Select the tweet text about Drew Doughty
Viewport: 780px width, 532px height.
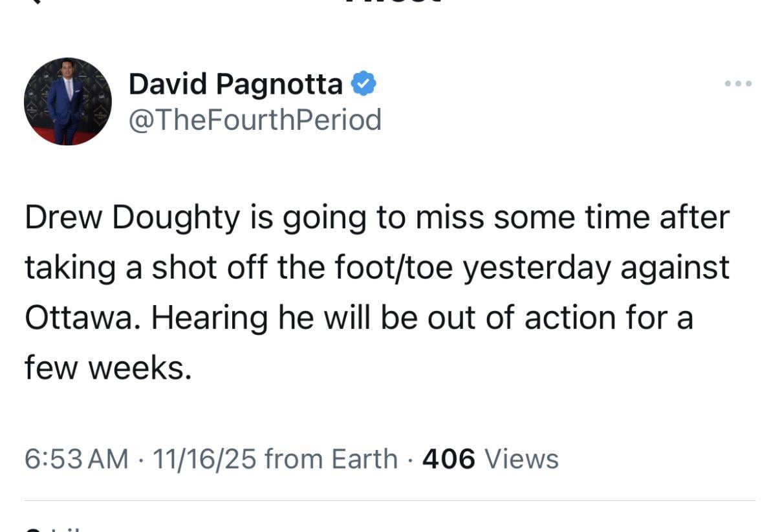[375, 291]
